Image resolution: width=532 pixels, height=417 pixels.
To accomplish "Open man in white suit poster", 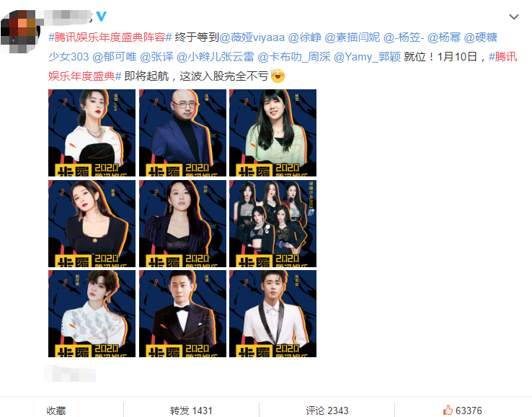I will (272, 313).
